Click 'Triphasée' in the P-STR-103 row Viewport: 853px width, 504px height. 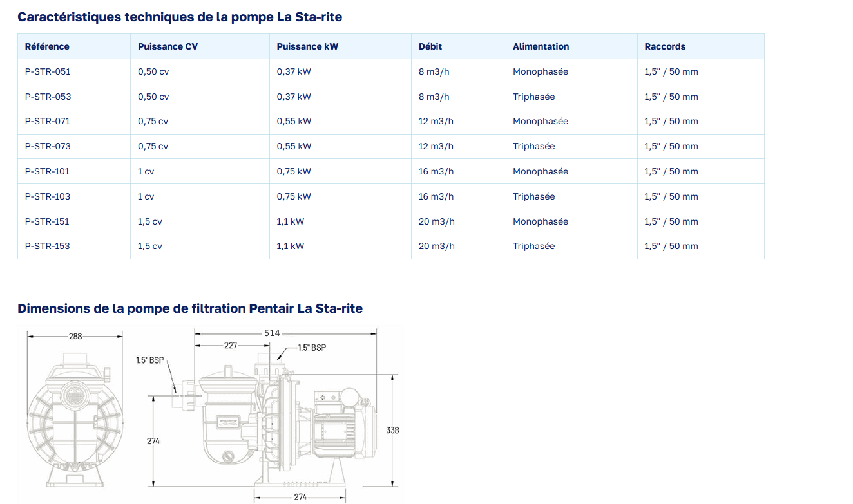coord(534,196)
